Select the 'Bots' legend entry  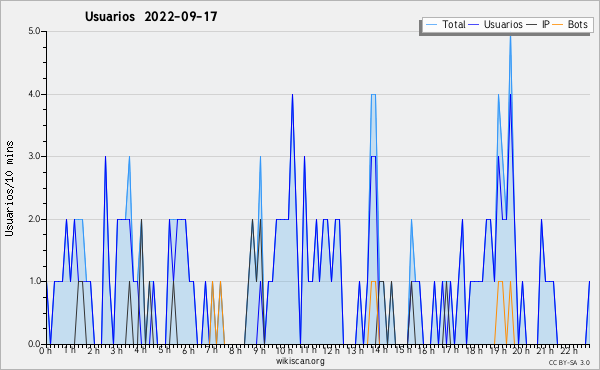pos(577,24)
